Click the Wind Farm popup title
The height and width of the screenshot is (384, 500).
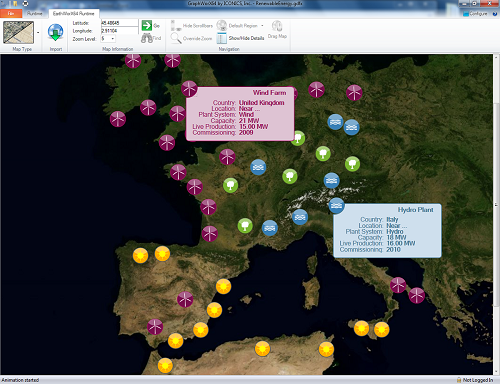coord(269,93)
